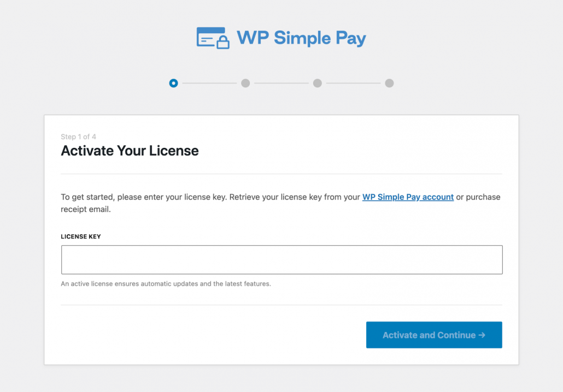
Task: Click the Activate Your License heading
Action: click(x=130, y=151)
